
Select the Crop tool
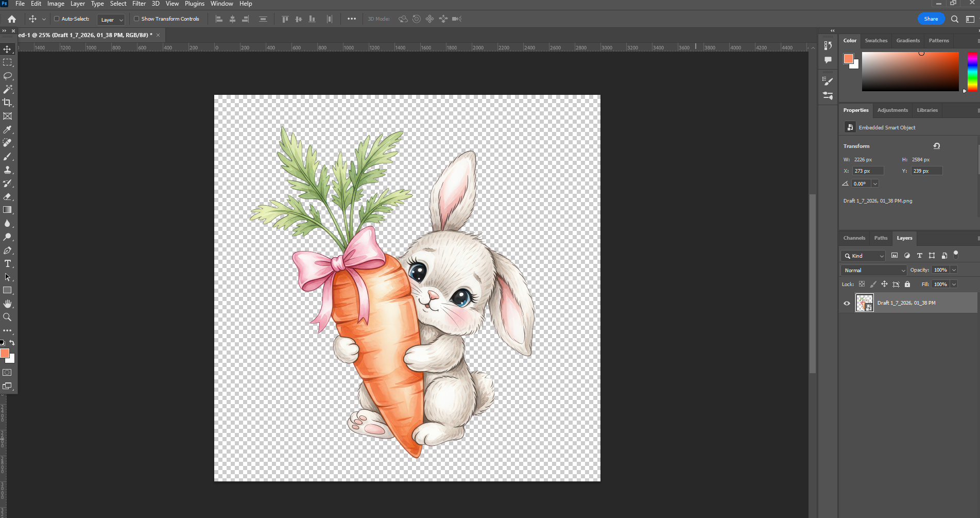(x=7, y=103)
